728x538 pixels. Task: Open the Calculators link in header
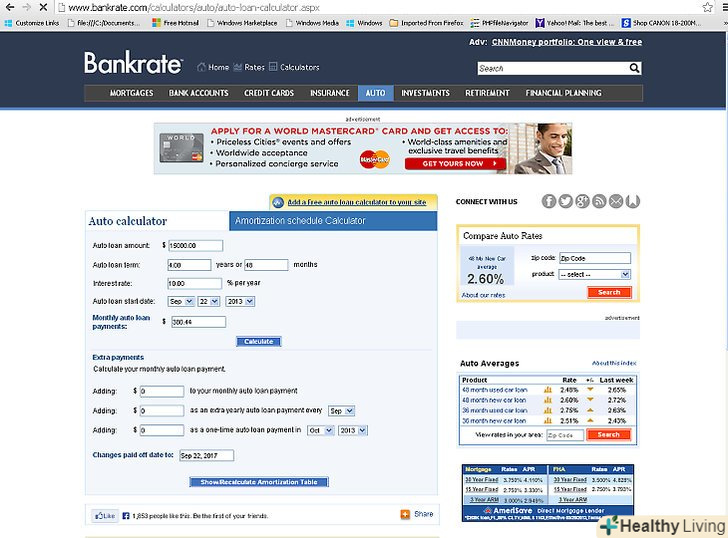click(294, 67)
